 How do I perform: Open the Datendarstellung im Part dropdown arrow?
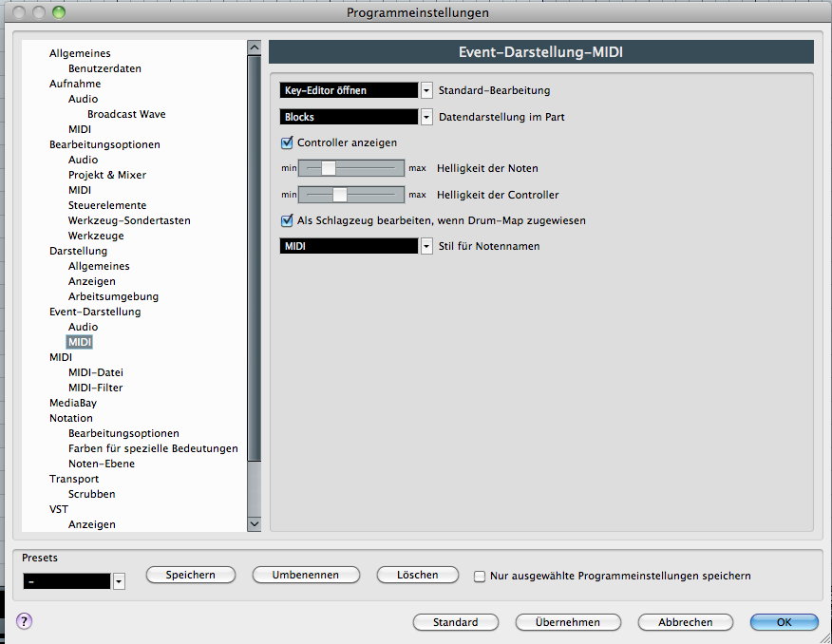[x=426, y=117]
